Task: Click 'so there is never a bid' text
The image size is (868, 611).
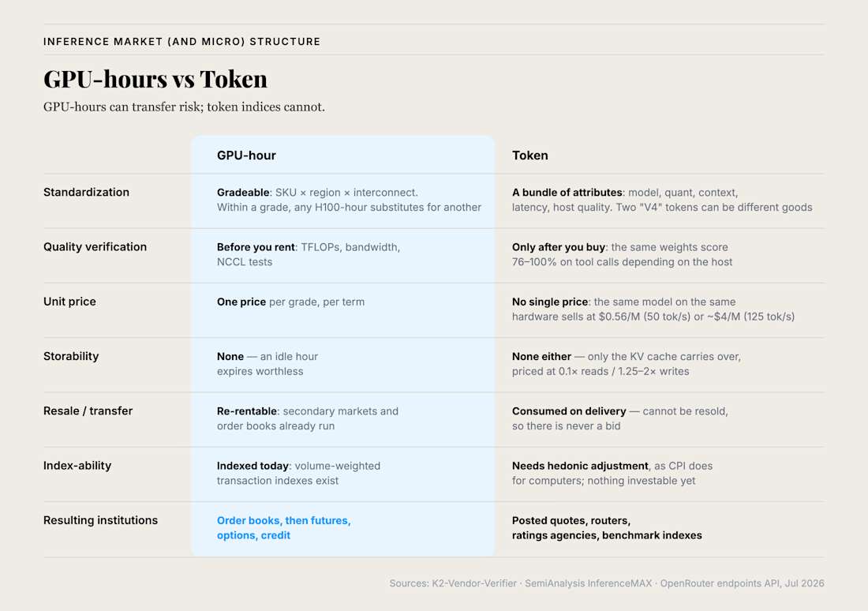Action: click(x=567, y=426)
